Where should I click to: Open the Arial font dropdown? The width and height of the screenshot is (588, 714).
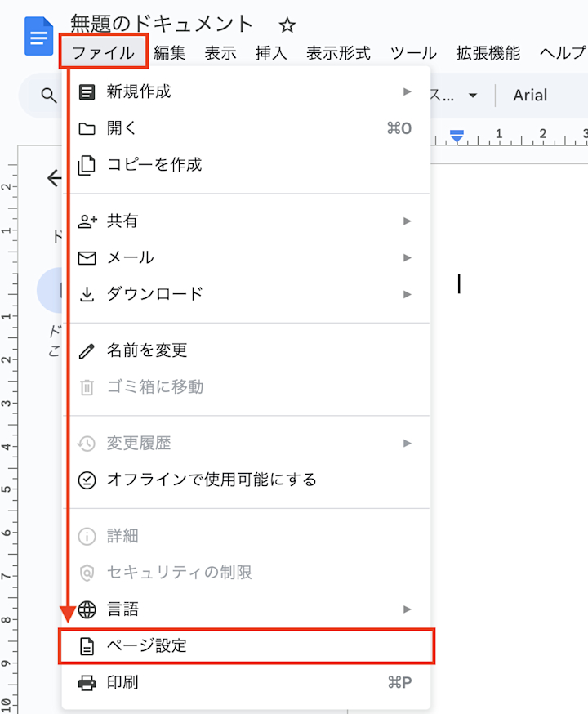coord(531,95)
